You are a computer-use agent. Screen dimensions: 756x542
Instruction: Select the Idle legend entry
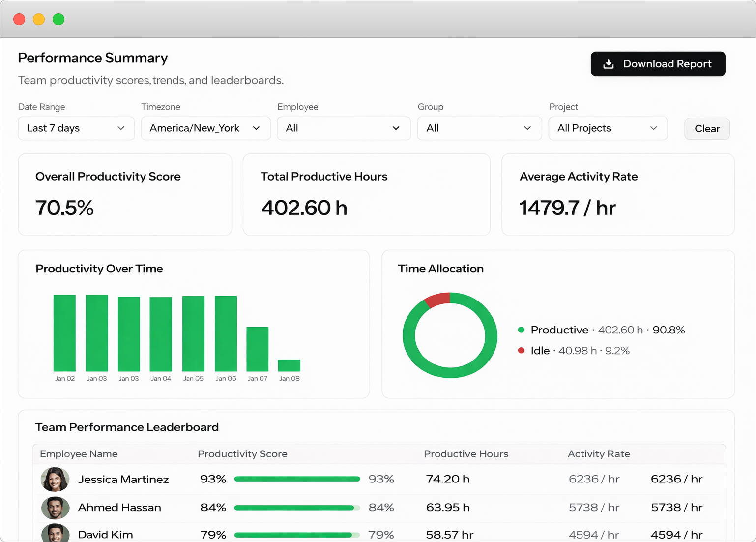point(574,351)
